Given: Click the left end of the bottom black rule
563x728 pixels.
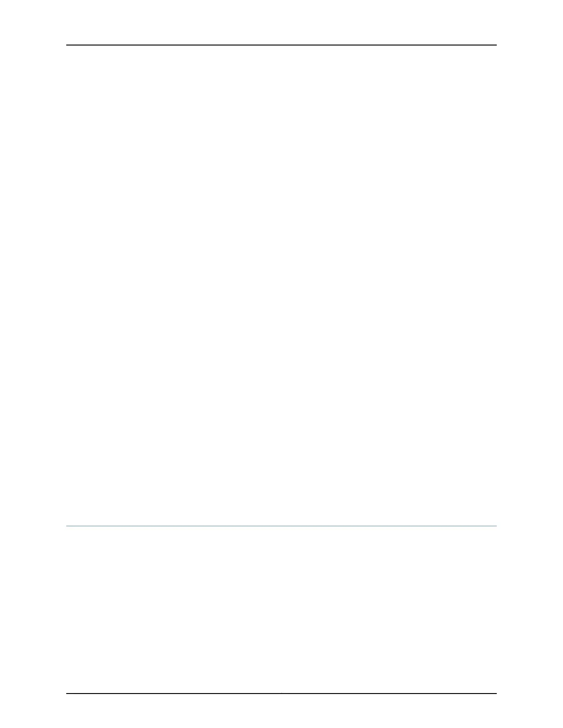Looking at the screenshot, I should tap(67, 694).
